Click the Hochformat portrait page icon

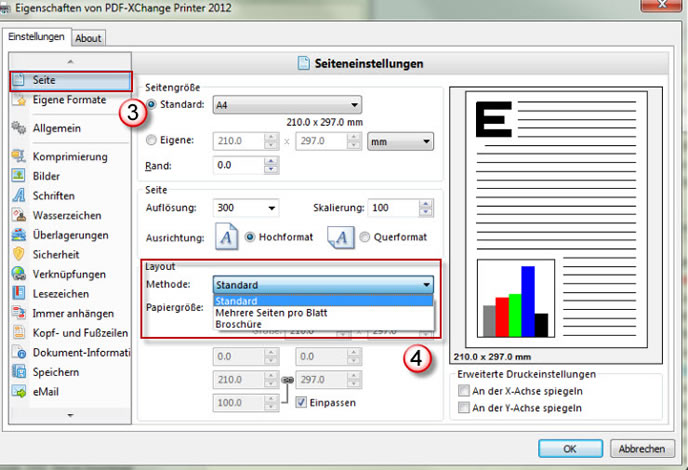click(x=226, y=237)
